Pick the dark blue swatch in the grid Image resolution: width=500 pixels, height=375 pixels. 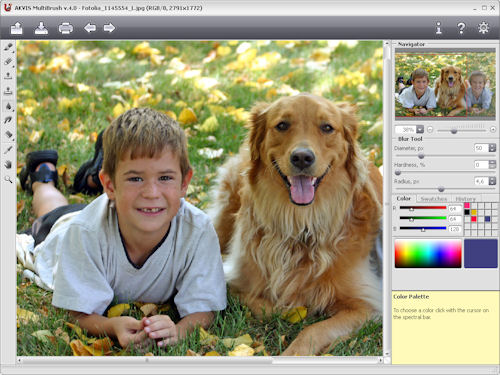coord(487,219)
